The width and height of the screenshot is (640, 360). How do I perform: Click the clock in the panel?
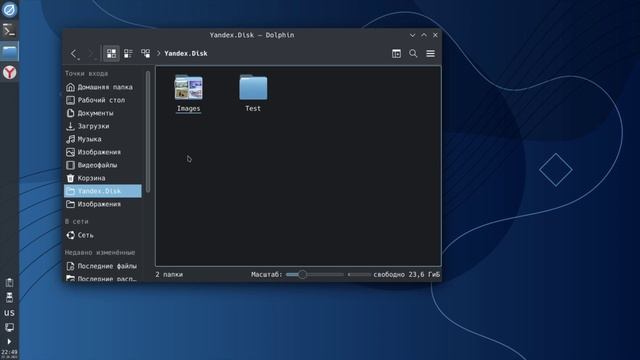point(9,353)
